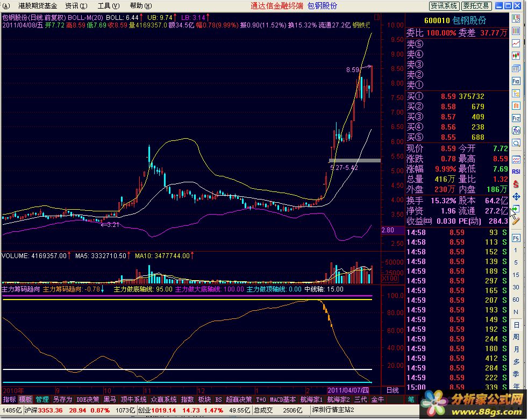
Task: Select the 指数 template tab
Action: [187, 400]
